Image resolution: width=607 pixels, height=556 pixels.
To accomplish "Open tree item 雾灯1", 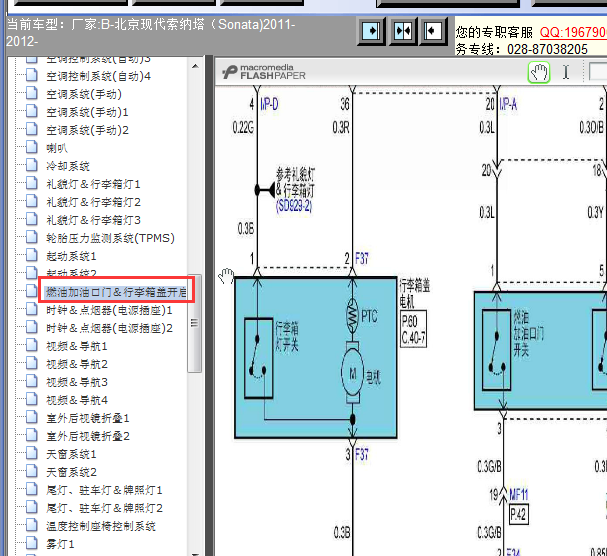I will coord(60,544).
